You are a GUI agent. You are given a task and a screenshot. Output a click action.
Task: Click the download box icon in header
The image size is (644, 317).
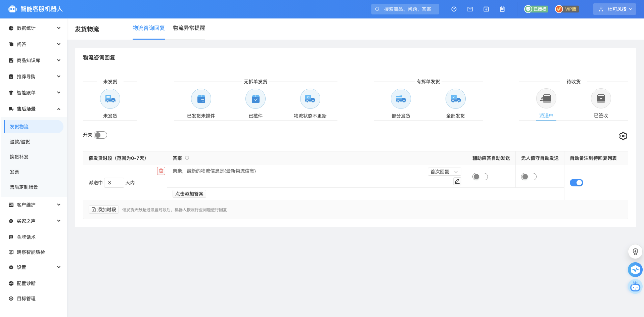coord(486,9)
